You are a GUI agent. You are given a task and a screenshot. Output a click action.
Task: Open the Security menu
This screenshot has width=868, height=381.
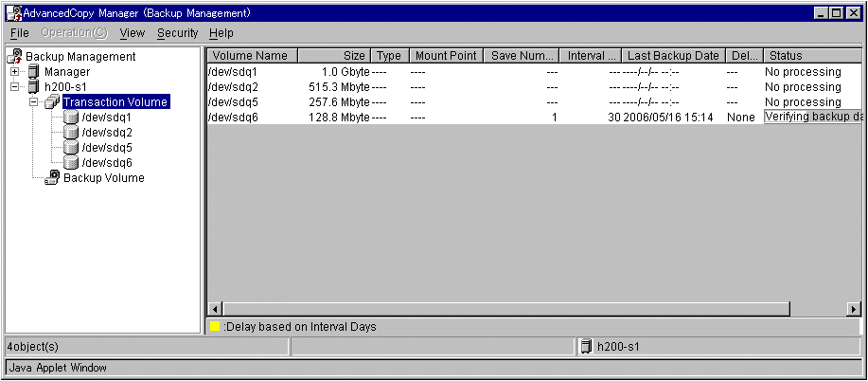pos(177,33)
